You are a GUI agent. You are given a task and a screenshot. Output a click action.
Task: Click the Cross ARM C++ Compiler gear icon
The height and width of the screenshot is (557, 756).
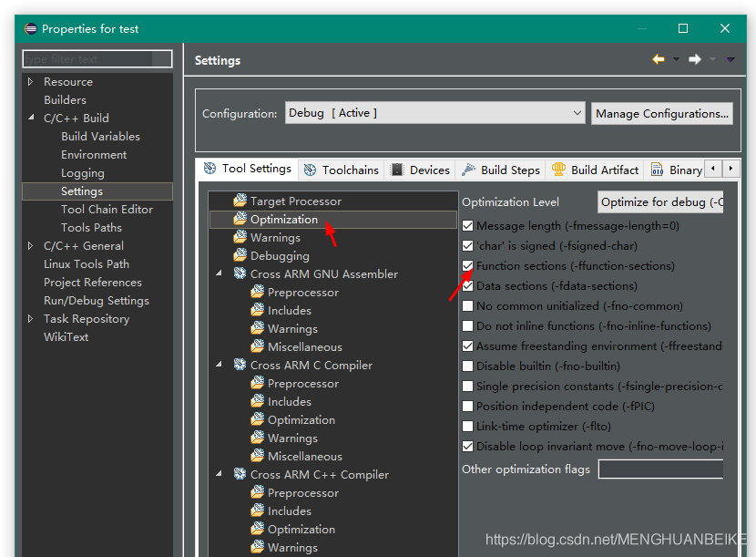click(240, 475)
